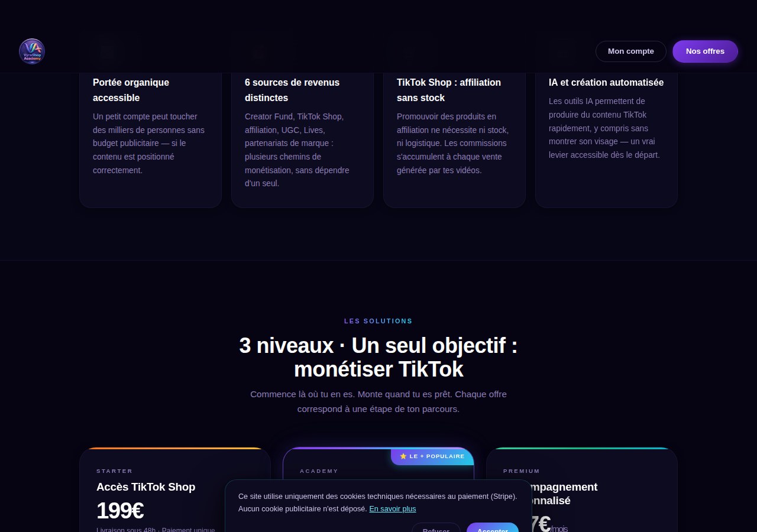
Task: Click the 3 niveaux main heading
Action: pyautogui.click(x=378, y=357)
